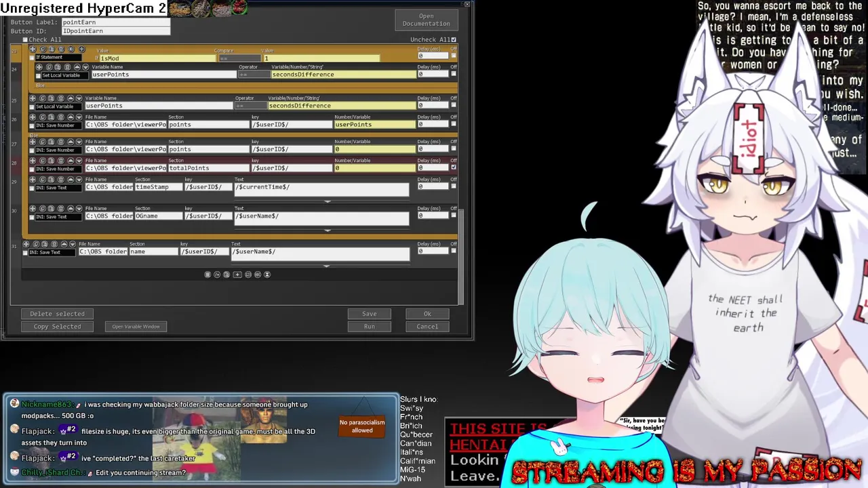Image resolution: width=868 pixels, height=488 pixels.
Task: Click the move handle icon on row 26
Action: click(33, 117)
